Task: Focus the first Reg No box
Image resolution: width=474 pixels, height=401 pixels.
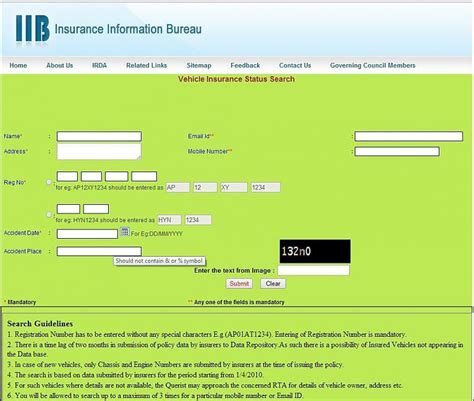Action: coord(67,176)
